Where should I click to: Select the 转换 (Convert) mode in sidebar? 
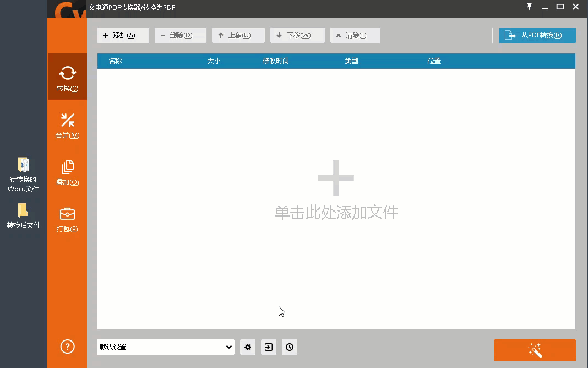click(x=67, y=77)
